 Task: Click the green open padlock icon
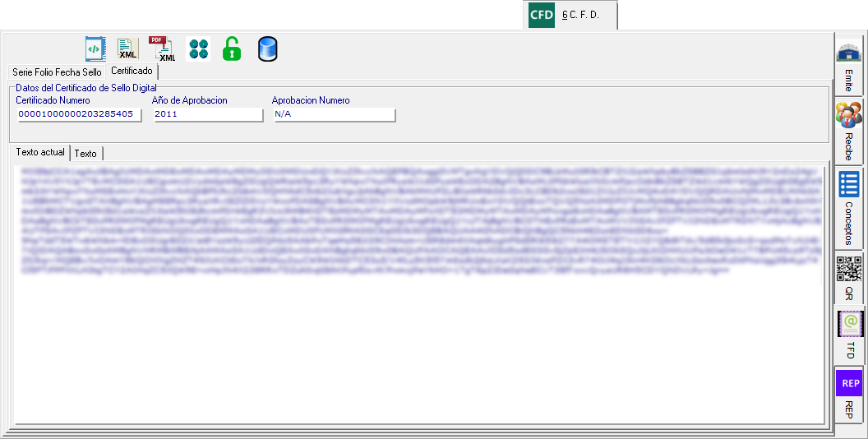[x=232, y=49]
